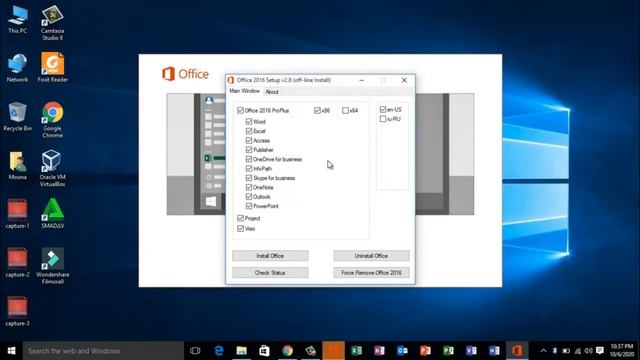The width and height of the screenshot is (640, 360).
Task: Click the Install Office button
Action: tap(270, 256)
